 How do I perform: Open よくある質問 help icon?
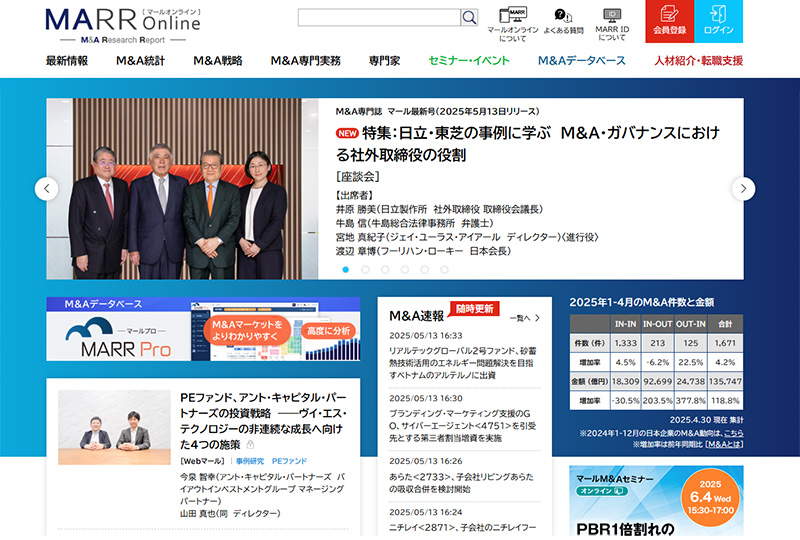click(x=563, y=21)
